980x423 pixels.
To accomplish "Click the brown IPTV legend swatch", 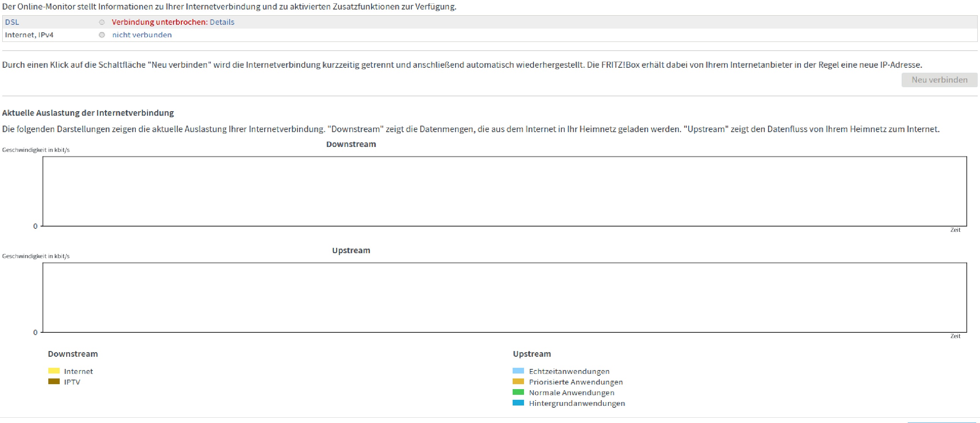I will (x=54, y=381).
